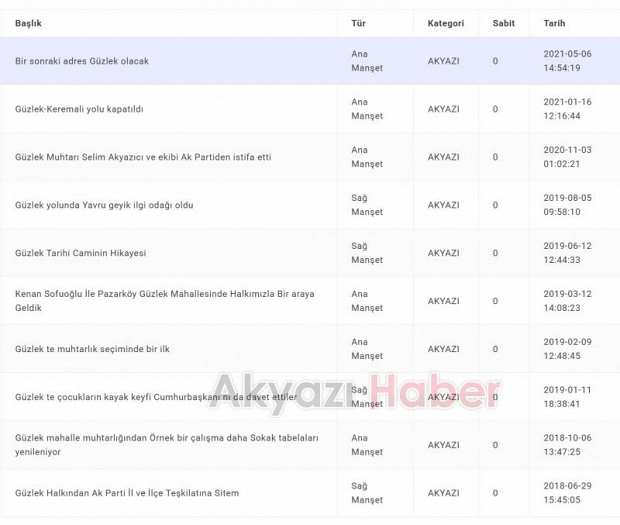Open 'Güzlek mahalle muhtarlığından Örnek' title
Viewport: 620px width, 525px height.
(x=166, y=445)
